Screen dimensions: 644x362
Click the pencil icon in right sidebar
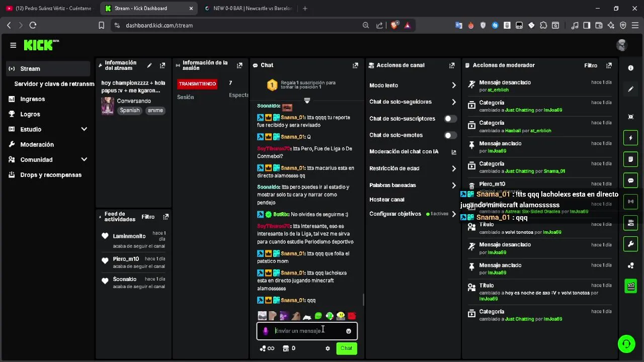[x=631, y=89]
